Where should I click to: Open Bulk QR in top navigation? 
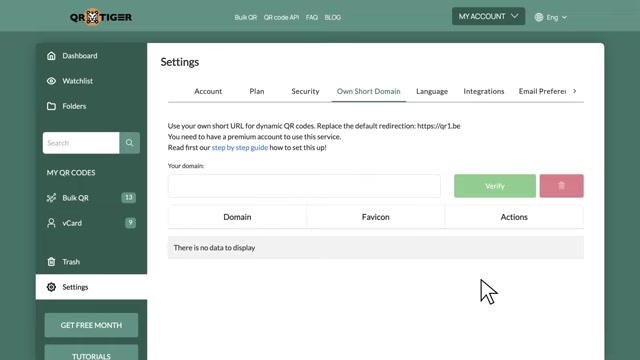[246, 17]
